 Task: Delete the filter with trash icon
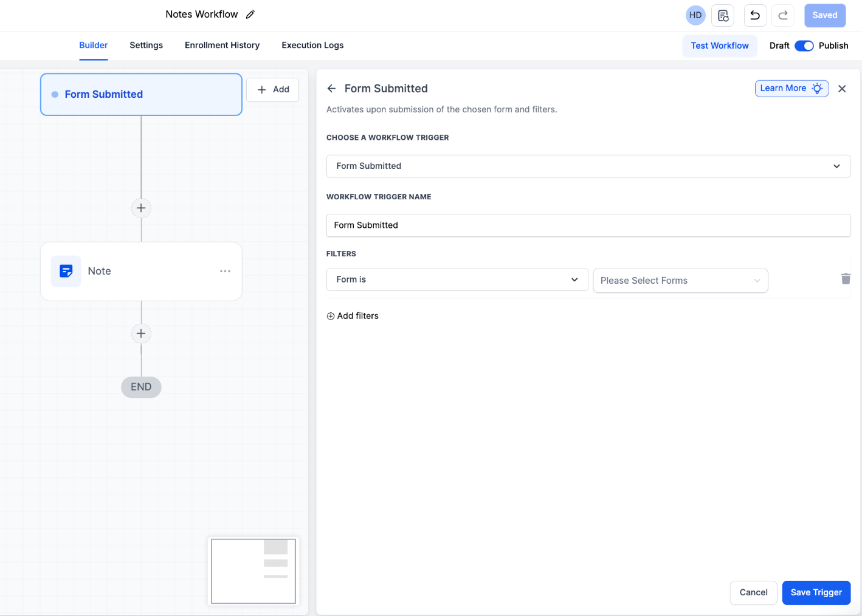[846, 279]
